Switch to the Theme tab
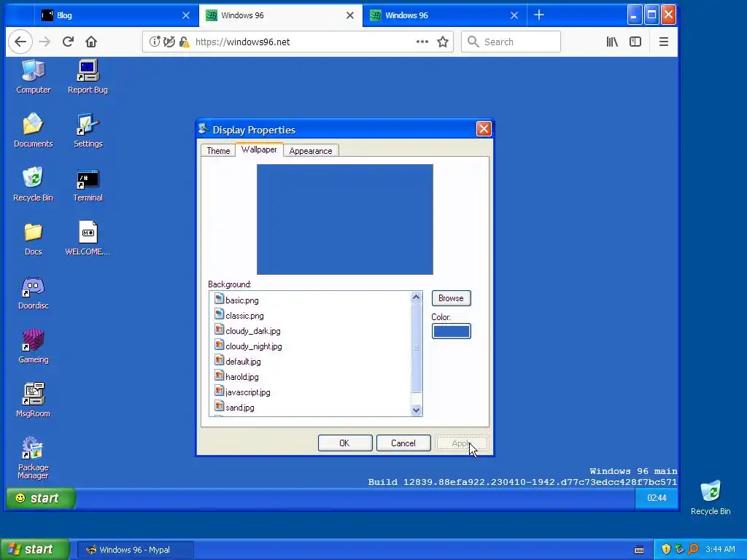This screenshot has height=560, width=747. pyautogui.click(x=218, y=150)
